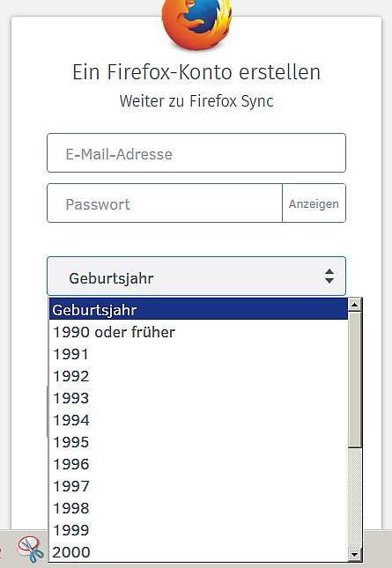Choose "1990 oder früher" from the list
392x568 pixels.
pos(198,332)
